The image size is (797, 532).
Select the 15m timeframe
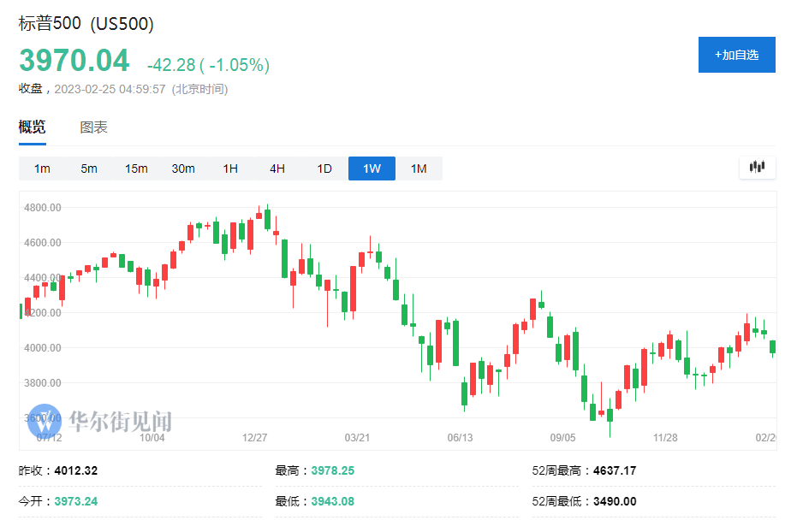tap(135, 168)
